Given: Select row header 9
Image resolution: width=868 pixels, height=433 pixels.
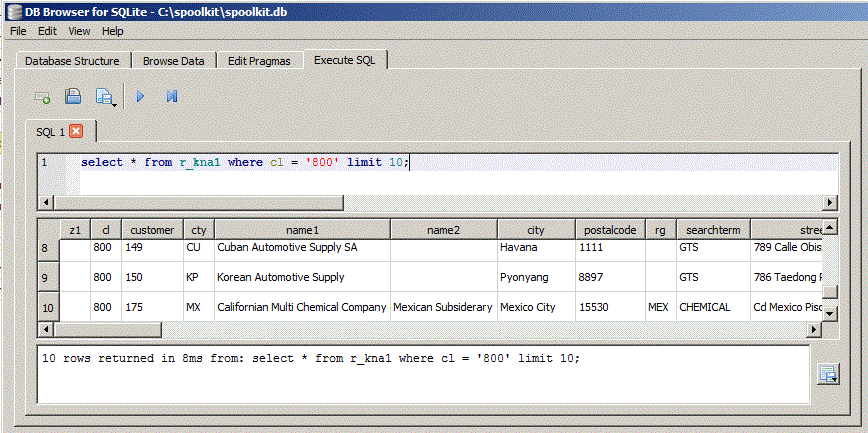Looking at the screenshot, I should 49,278.
